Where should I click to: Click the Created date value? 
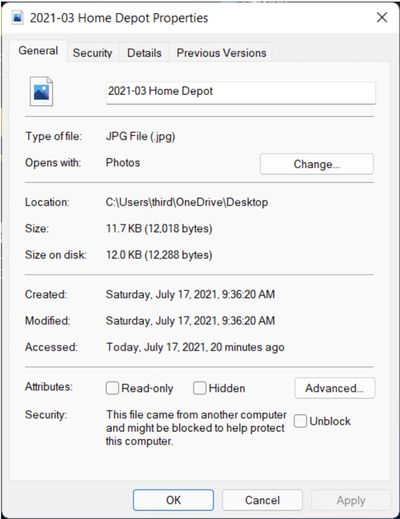[x=190, y=294]
